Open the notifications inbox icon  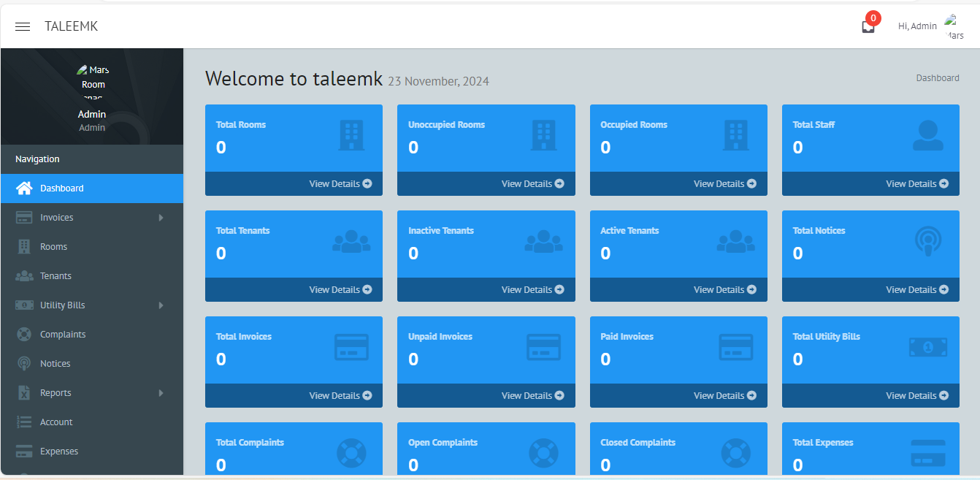click(868, 27)
